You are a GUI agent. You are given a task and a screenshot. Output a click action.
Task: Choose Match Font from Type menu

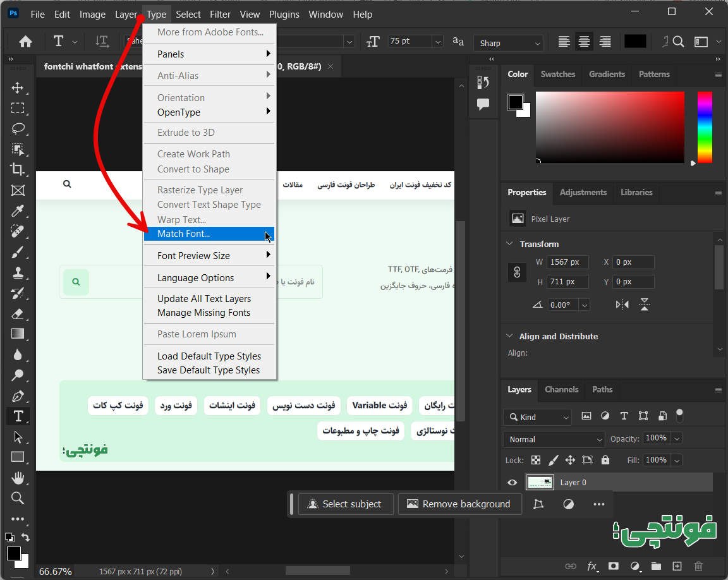coord(209,234)
